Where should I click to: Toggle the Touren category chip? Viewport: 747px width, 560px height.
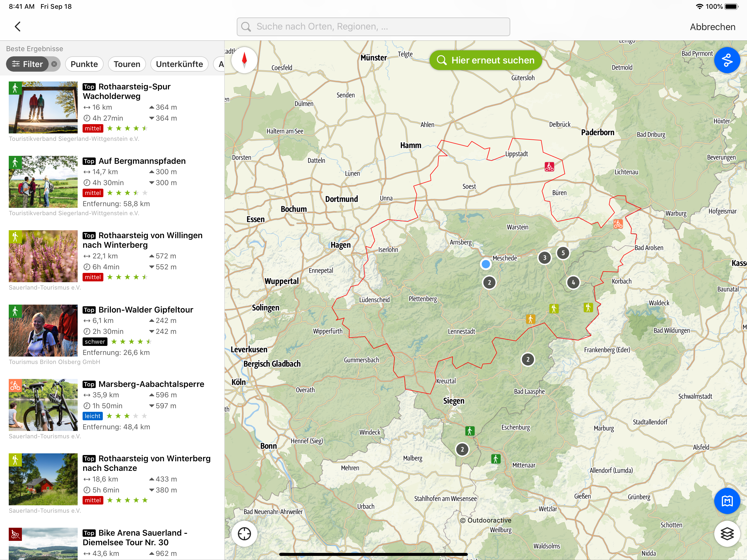127,64
